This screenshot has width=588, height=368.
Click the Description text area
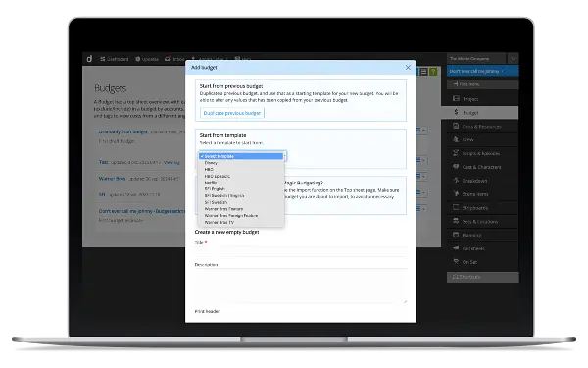301,287
